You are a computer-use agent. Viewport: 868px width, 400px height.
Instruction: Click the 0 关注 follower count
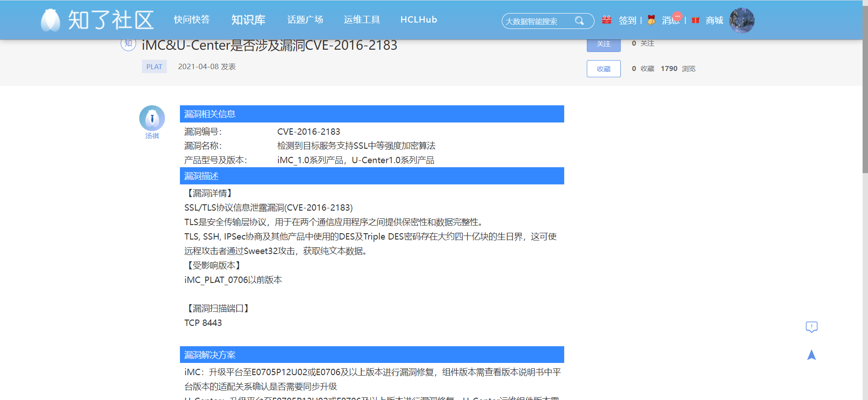pos(643,43)
